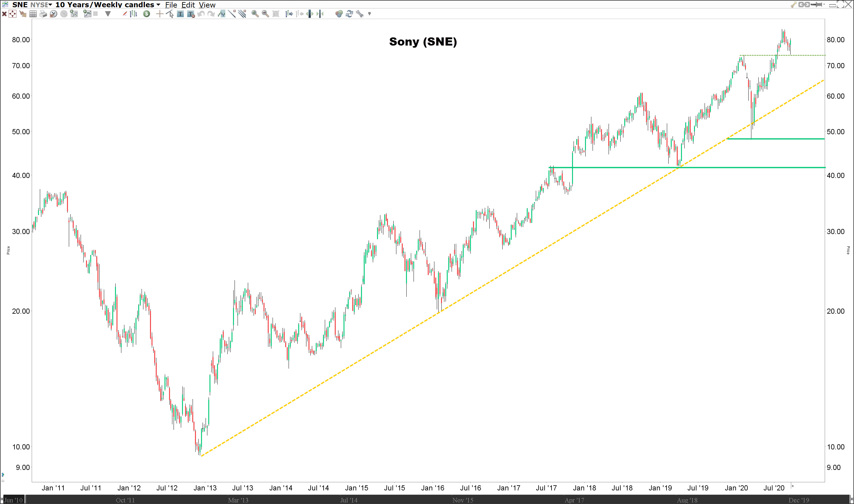Activate the crosshair cursor tool

point(160,14)
